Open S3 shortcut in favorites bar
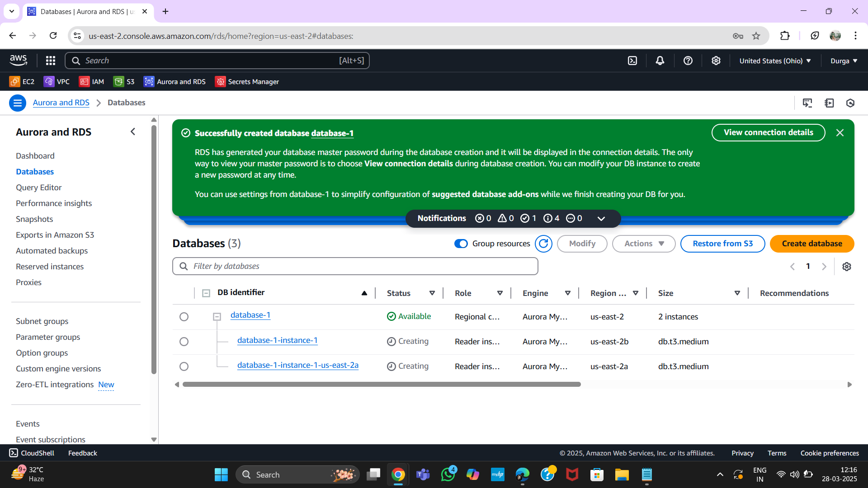Image resolution: width=868 pixels, height=488 pixels. click(x=124, y=81)
